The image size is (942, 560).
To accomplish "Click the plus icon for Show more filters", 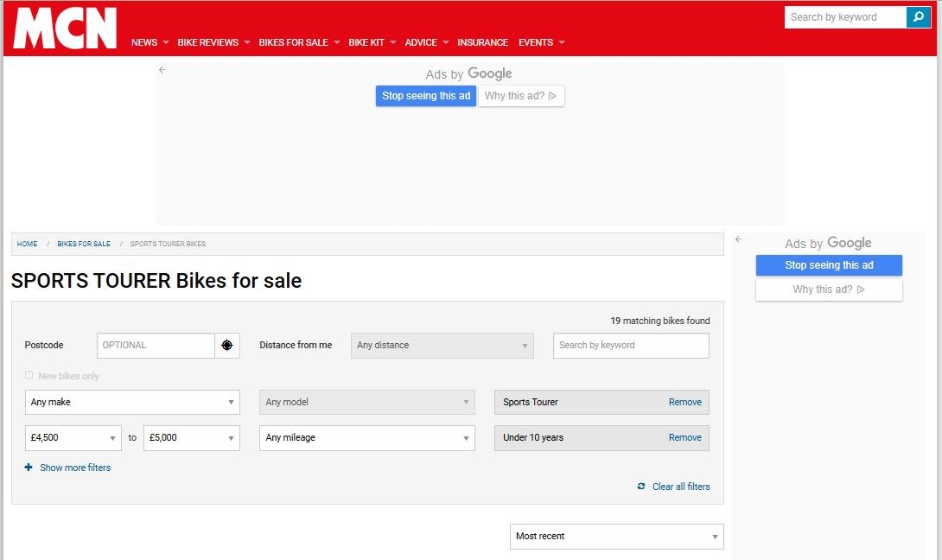I will [29, 468].
